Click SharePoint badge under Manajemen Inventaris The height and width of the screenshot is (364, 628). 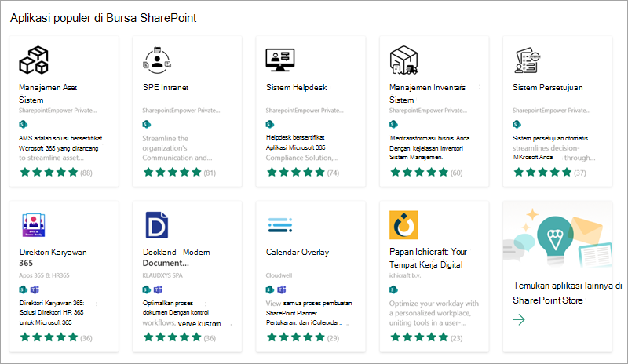click(x=393, y=124)
